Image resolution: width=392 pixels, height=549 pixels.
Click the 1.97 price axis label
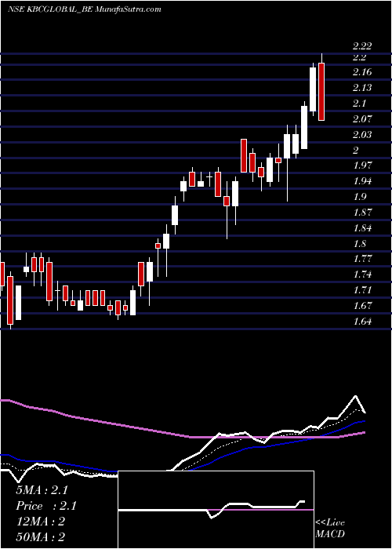tap(362, 165)
